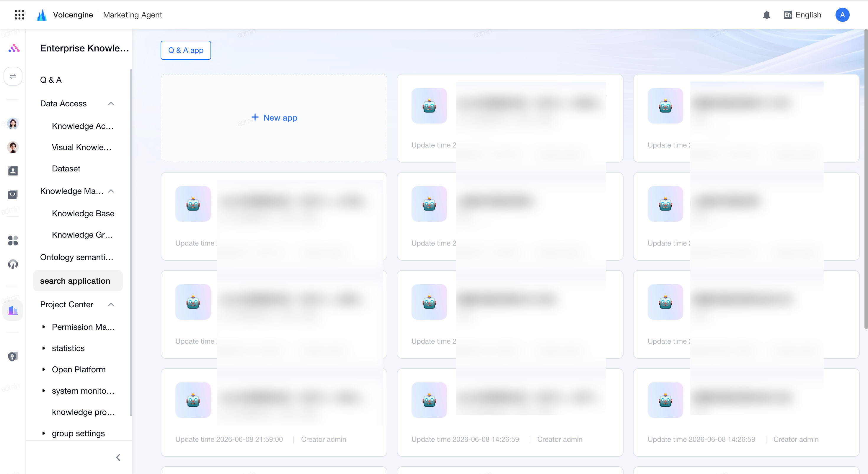
Task: Open the shield security sidebar icon
Action: [x=13, y=357]
